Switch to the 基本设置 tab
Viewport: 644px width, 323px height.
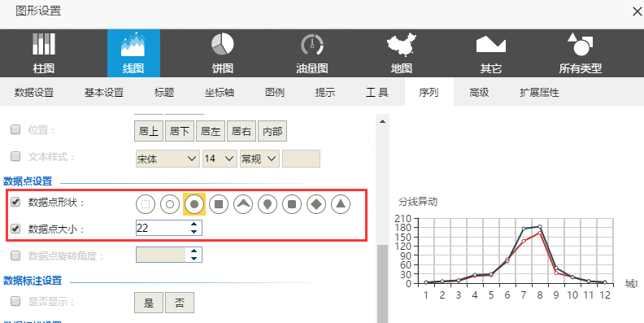(104, 93)
